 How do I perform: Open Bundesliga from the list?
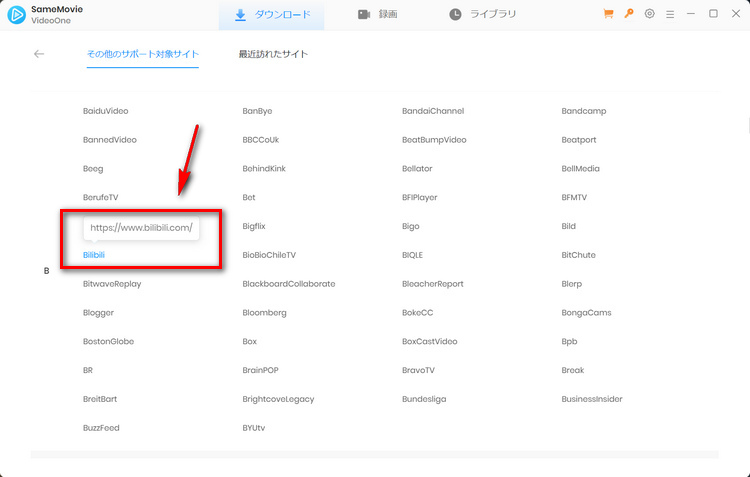[424, 399]
